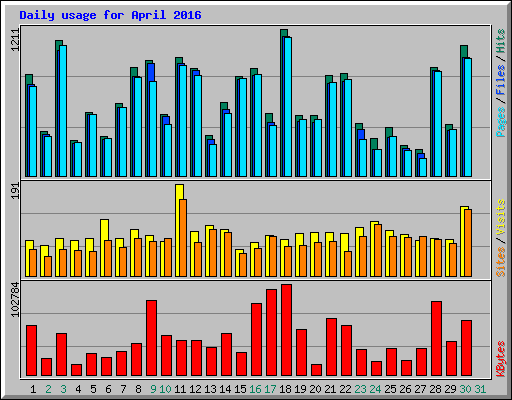Click the green day label "9"
Image resolution: width=512 pixels, height=400 pixels.
[153, 389]
